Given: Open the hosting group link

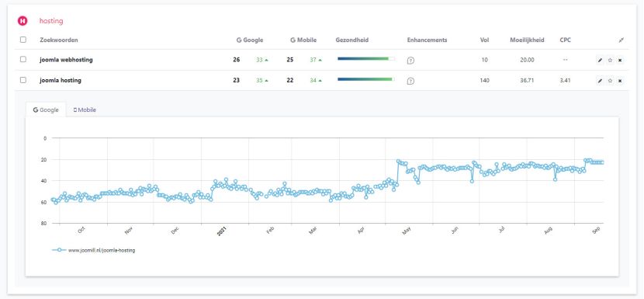Looking at the screenshot, I should [51, 21].
